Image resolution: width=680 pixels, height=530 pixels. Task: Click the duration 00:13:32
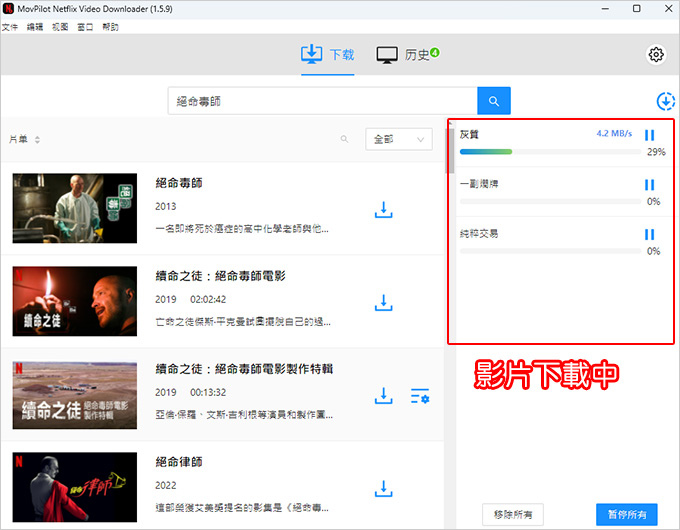(x=208, y=393)
